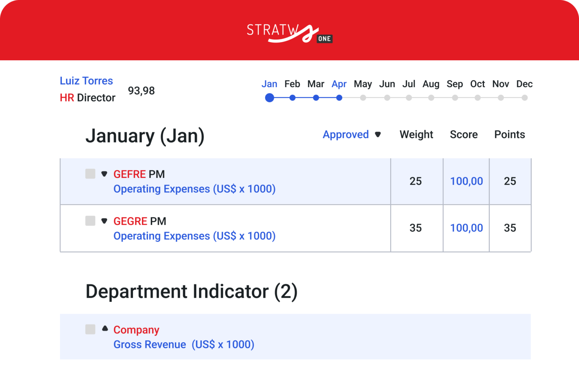The width and height of the screenshot is (579, 392).
Task: Select the Jan timeline marker dot
Action: (x=270, y=98)
